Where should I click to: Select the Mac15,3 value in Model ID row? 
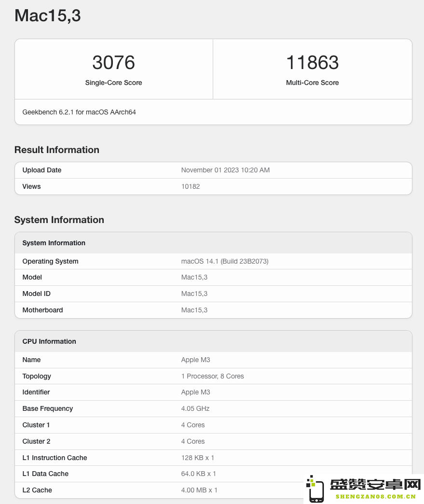pyautogui.click(x=194, y=294)
